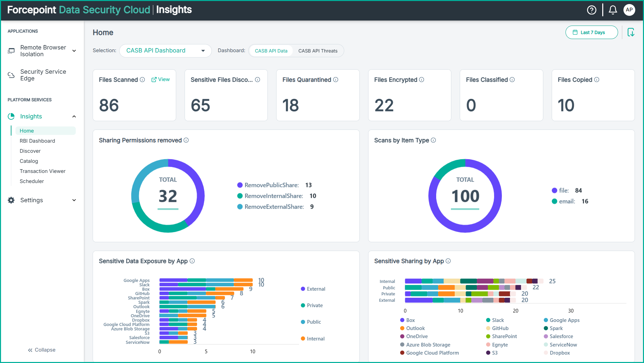Screen dimensions: 644x363
Task: Click the Sensitive Sharing by App info icon
Action: [448, 261]
